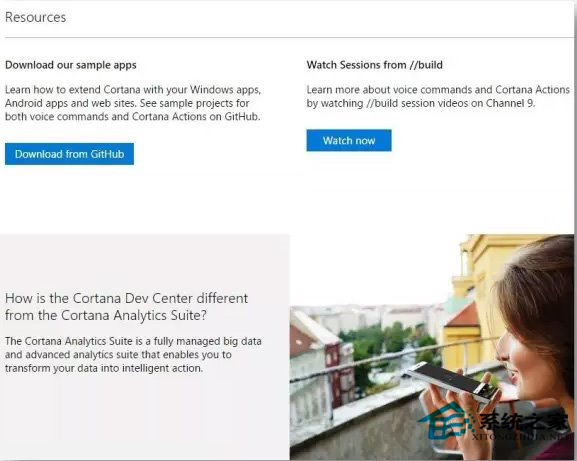Click the red-roofed building in the photo
577x461 pixels.
pyautogui.click(x=465, y=316)
